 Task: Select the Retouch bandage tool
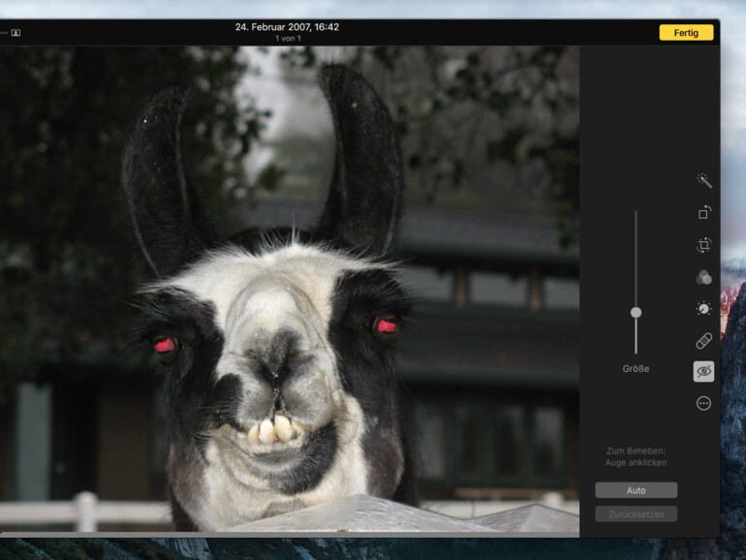coord(703,340)
